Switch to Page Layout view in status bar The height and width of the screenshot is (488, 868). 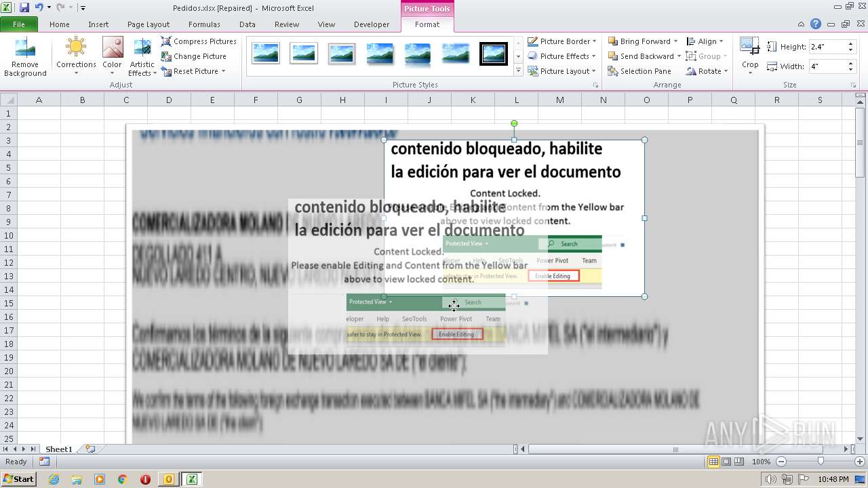coord(726,462)
